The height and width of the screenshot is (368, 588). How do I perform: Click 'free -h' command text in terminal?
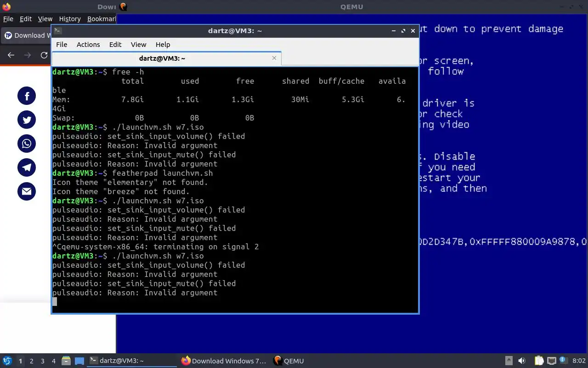pos(128,72)
